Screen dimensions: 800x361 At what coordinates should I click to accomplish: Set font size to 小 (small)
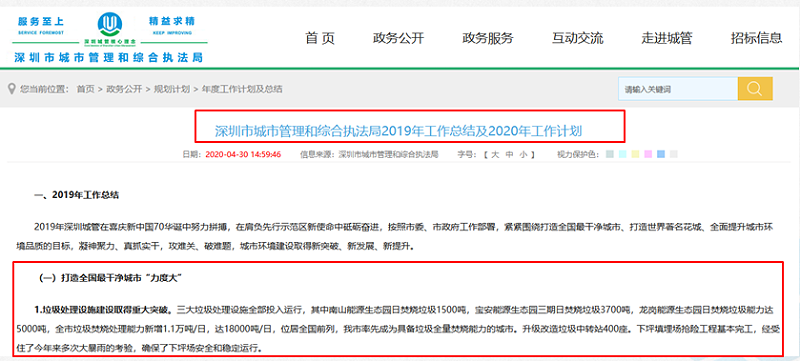(x=523, y=154)
